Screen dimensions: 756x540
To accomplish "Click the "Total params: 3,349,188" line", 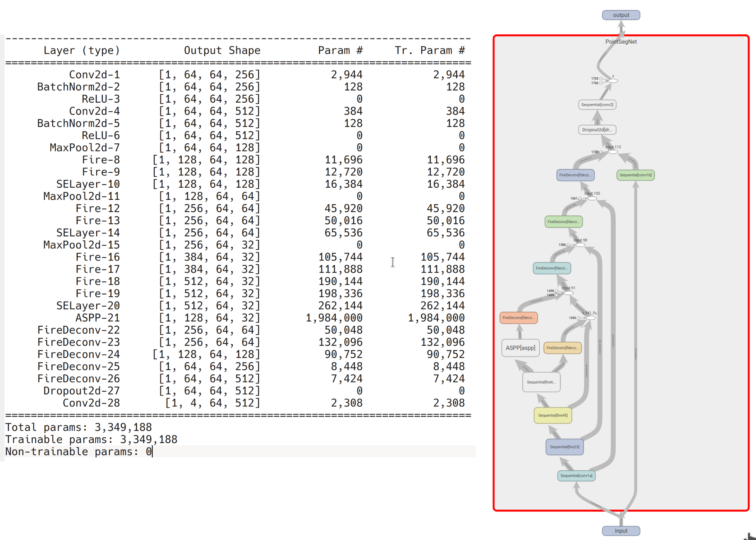I will (79, 427).
